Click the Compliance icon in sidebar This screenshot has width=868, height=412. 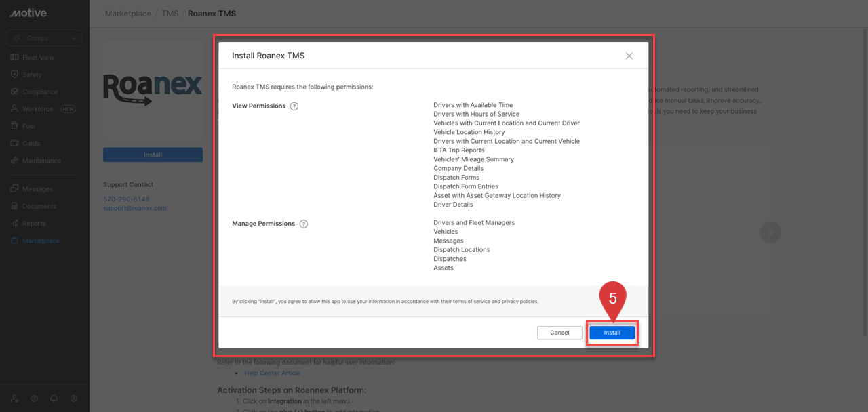click(x=15, y=91)
